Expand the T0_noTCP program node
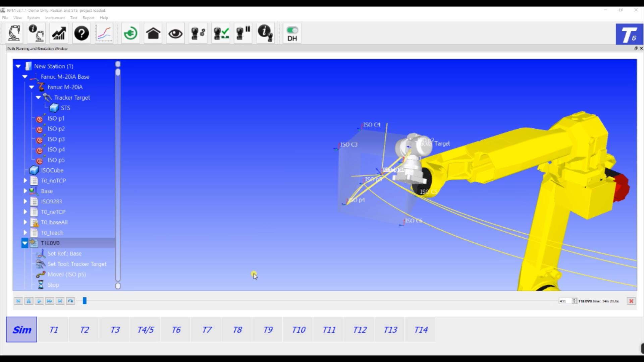Image resolution: width=644 pixels, height=362 pixels. pos(25,181)
